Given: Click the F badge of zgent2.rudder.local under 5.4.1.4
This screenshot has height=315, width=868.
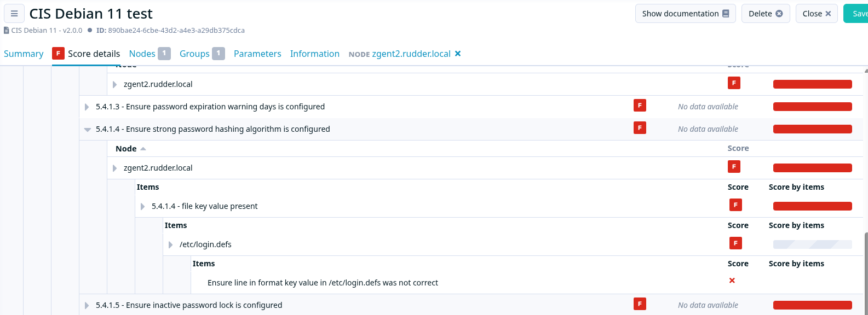Looking at the screenshot, I should [x=734, y=167].
